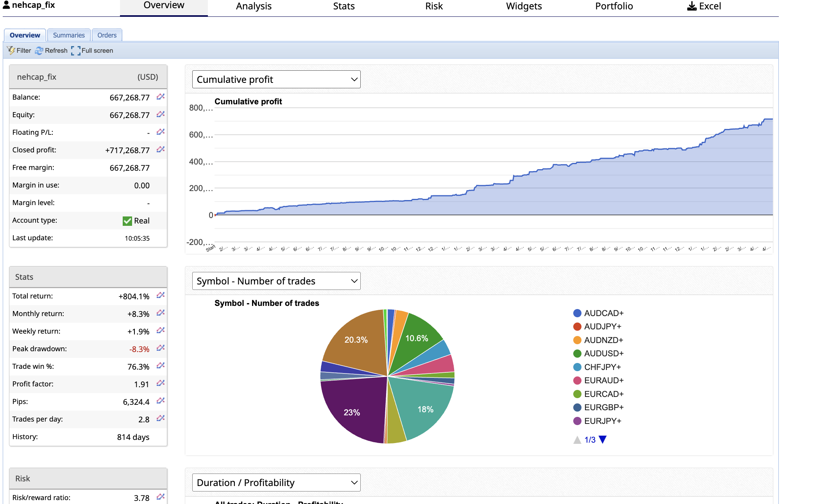Click the chart icon beside Peak drawdown
This screenshot has width=830, height=504.
(x=160, y=348)
